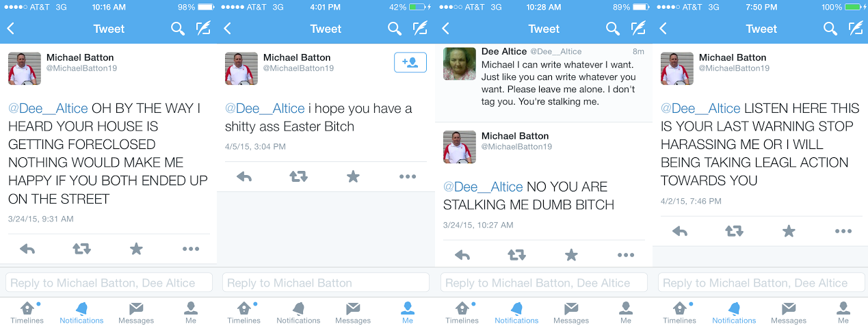Open more options under the "STALKING ME" tweet
Viewport: 868px width, 335px height.
[x=626, y=255]
